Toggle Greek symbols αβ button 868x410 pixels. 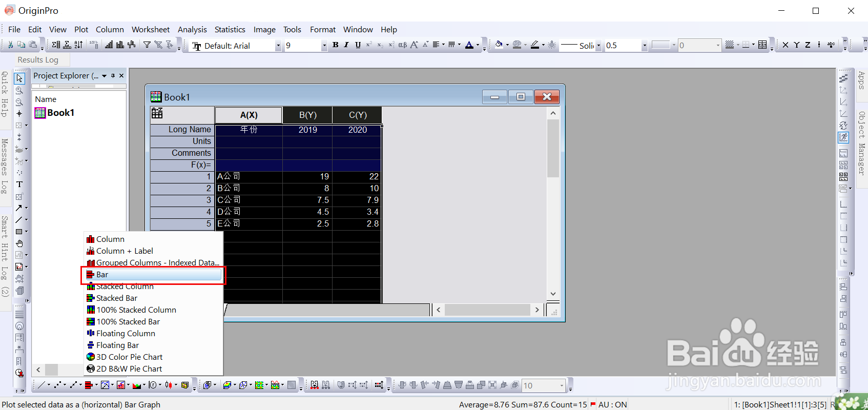click(402, 45)
